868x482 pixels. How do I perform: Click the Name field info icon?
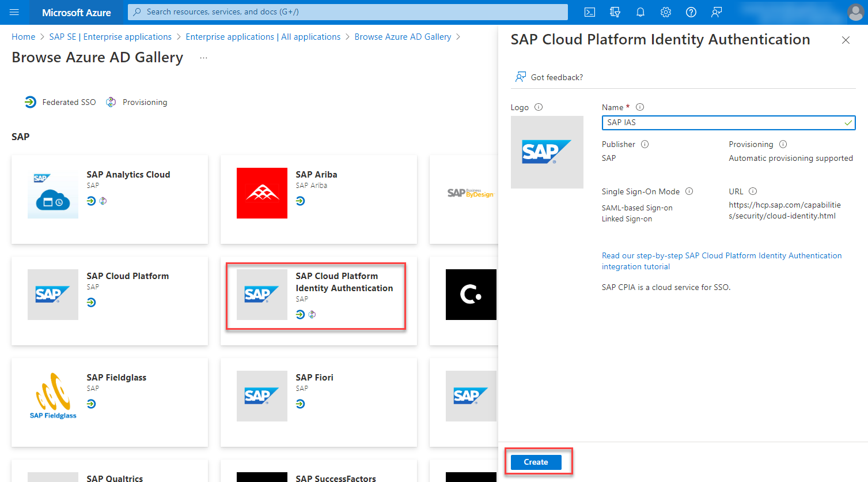[640, 107]
